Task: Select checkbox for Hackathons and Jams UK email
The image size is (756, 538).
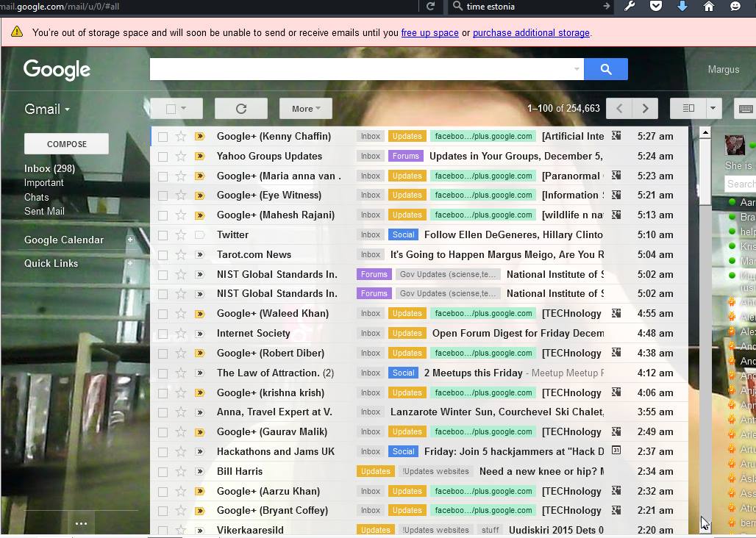Action: click(163, 452)
